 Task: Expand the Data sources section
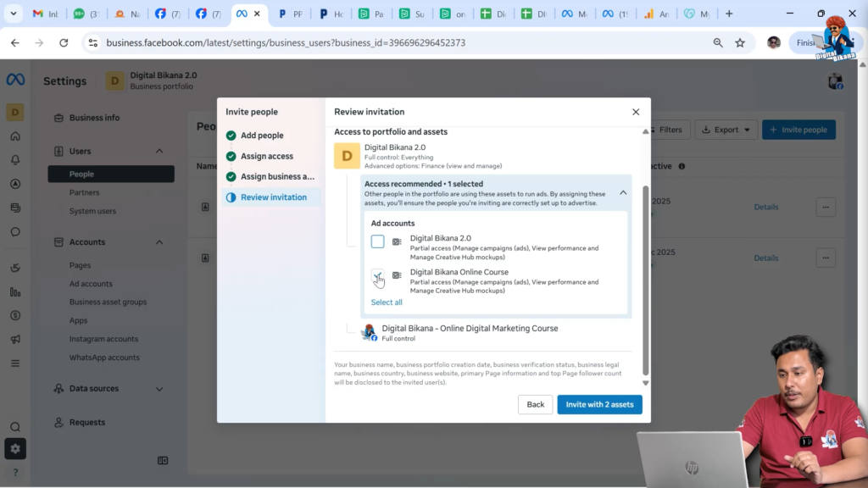[161, 388]
